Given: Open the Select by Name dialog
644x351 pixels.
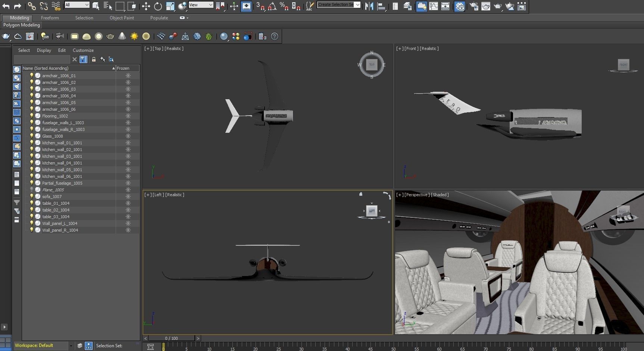Looking at the screenshot, I should [x=108, y=6].
